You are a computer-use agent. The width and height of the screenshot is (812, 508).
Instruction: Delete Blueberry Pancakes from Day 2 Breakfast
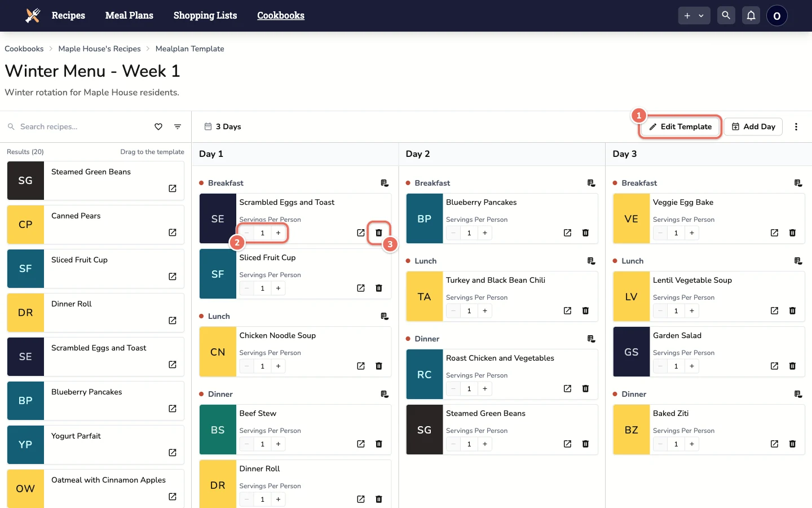pos(585,233)
